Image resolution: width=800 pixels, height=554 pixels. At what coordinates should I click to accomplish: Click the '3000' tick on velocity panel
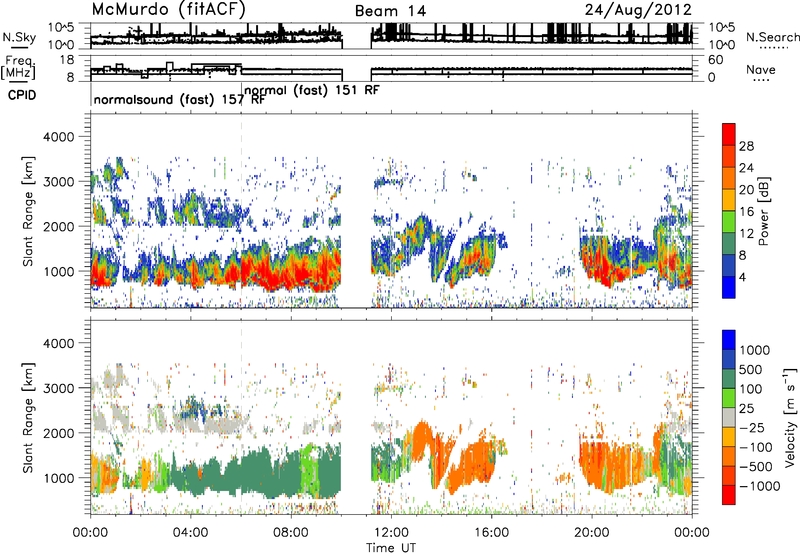tap(58, 388)
